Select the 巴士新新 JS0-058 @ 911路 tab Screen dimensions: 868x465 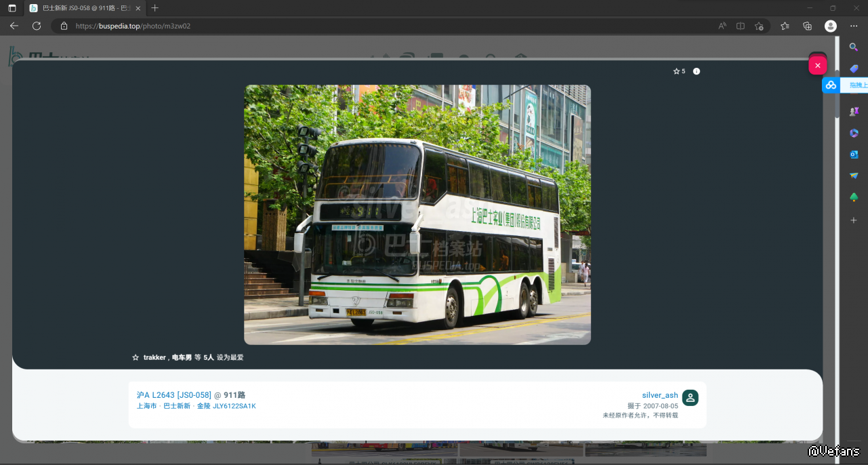(85, 8)
